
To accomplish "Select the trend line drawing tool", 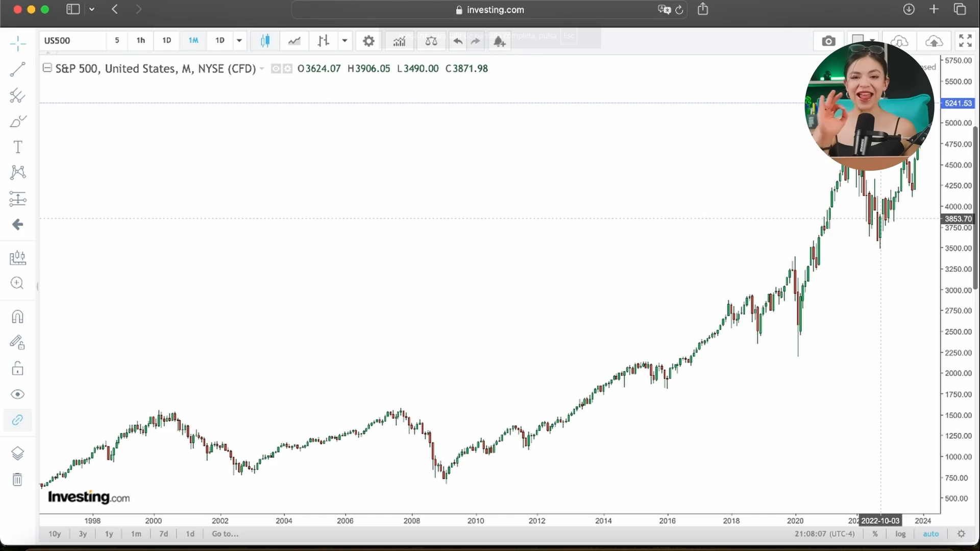I will [17, 69].
